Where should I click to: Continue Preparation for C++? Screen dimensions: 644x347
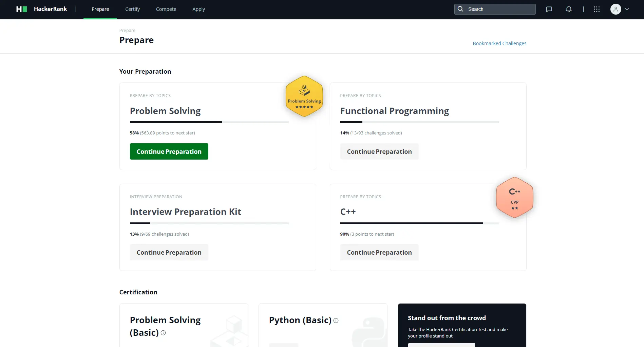point(379,252)
